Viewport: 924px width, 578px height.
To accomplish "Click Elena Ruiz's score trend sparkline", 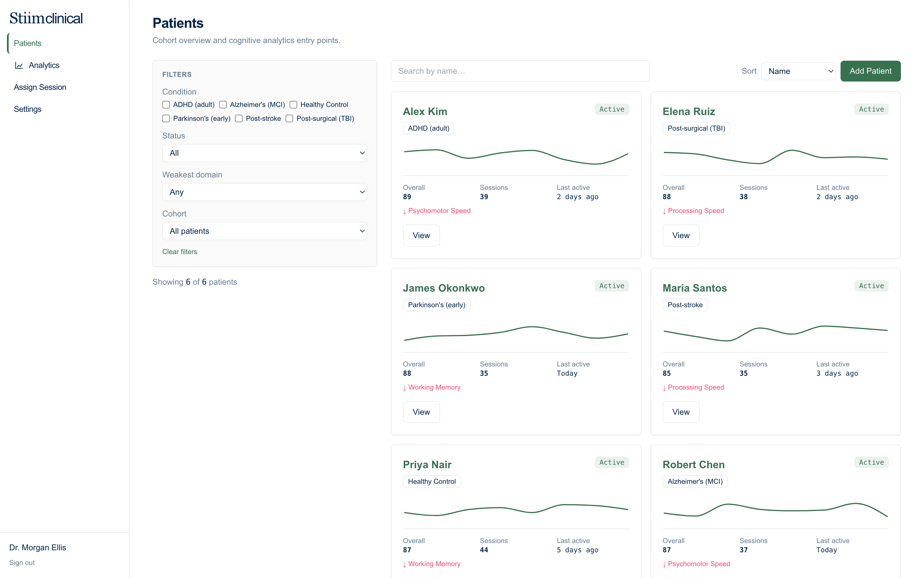I will [776, 157].
